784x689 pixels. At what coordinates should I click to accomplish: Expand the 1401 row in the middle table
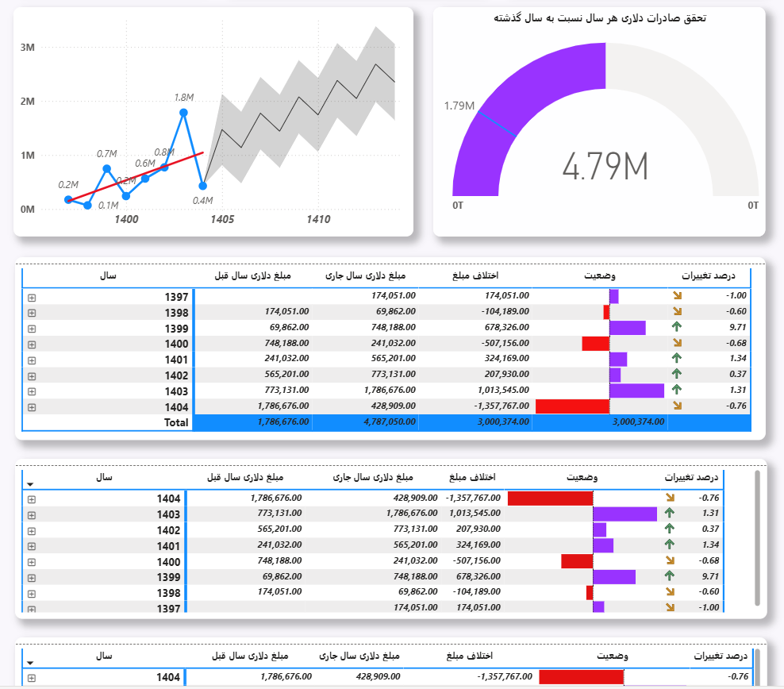point(32,546)
